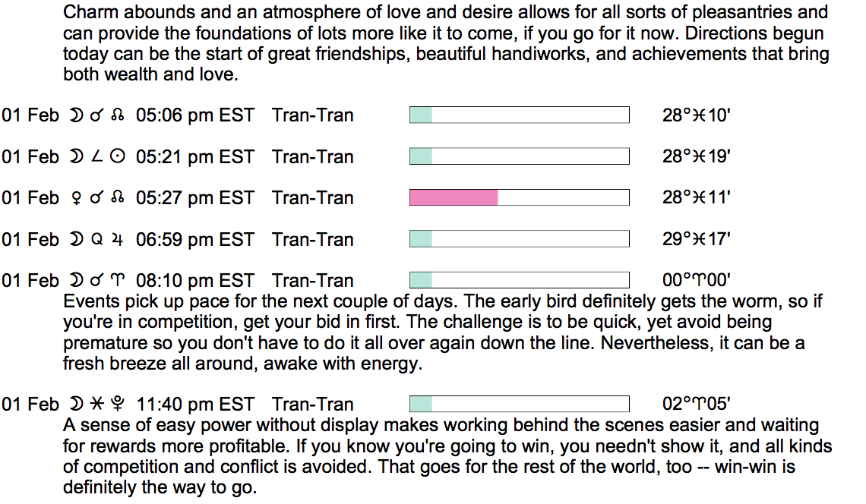Click the Moon glyph in the 08:10 pm row
Screen dimensions: 866x504
tap(76, 281)
